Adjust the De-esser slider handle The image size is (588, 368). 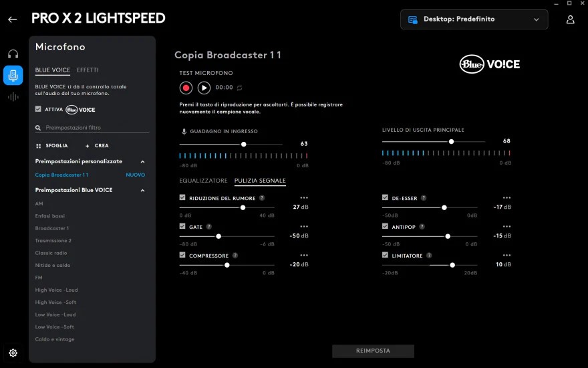[x=444, y=207]
